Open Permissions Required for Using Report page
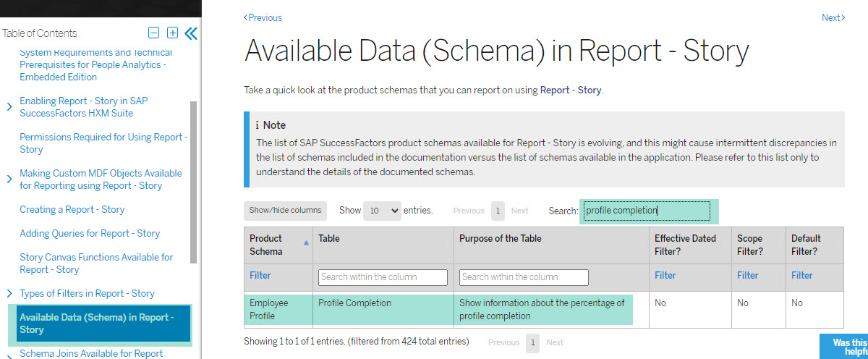 pos(103,143)
